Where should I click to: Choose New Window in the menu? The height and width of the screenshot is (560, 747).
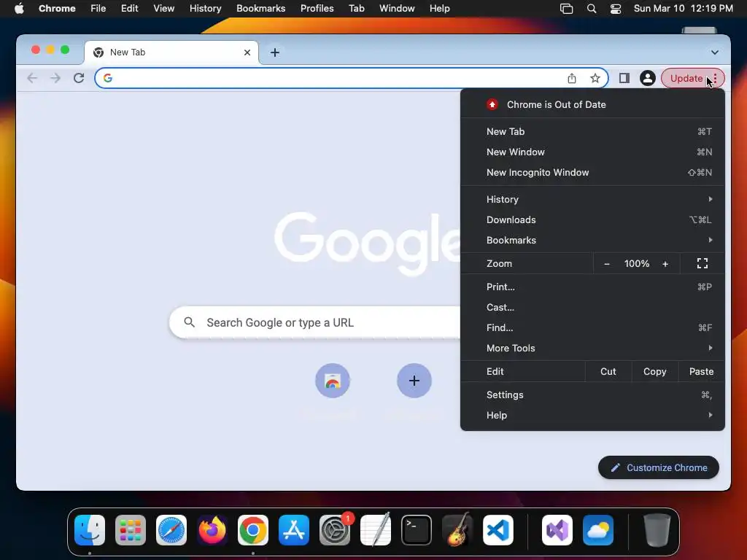[x=592, y=152]
